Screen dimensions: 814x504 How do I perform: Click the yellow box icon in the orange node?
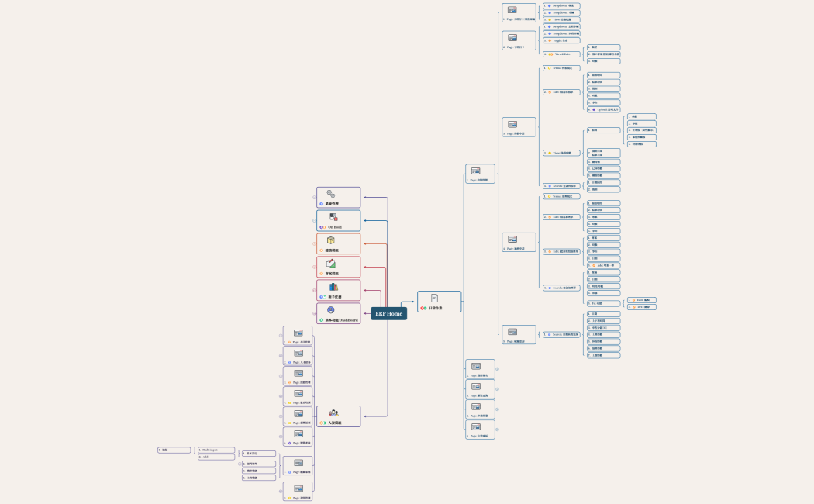pos(331,240)
